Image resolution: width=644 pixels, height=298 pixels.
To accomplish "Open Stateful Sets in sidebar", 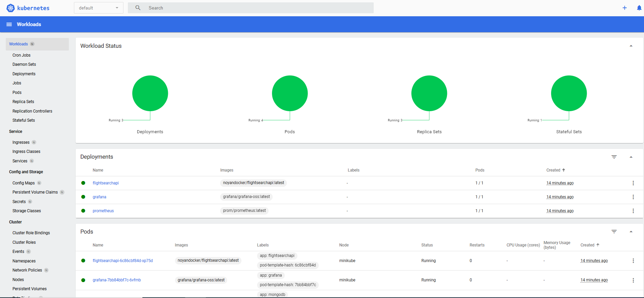I will (x=23, y=120).
